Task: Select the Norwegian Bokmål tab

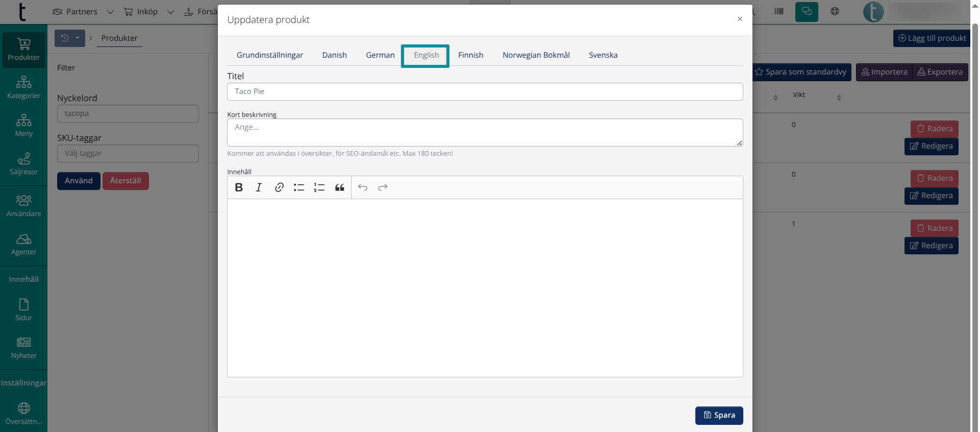Action: pyautogui.click(x=536, y=55)
